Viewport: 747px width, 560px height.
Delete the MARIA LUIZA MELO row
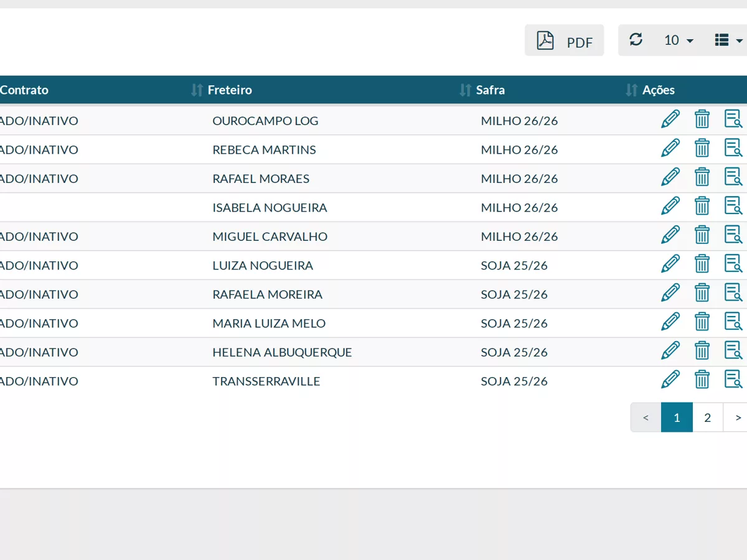(702, 322)
